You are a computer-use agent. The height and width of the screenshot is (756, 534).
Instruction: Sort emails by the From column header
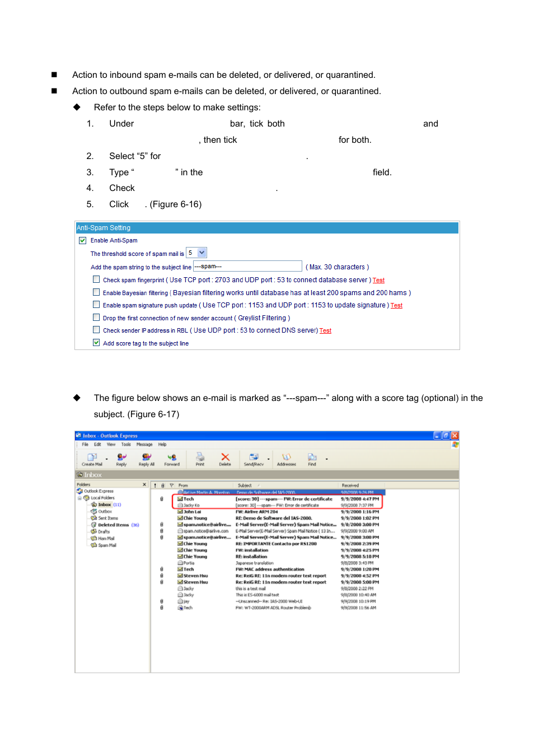coord(204,486)
